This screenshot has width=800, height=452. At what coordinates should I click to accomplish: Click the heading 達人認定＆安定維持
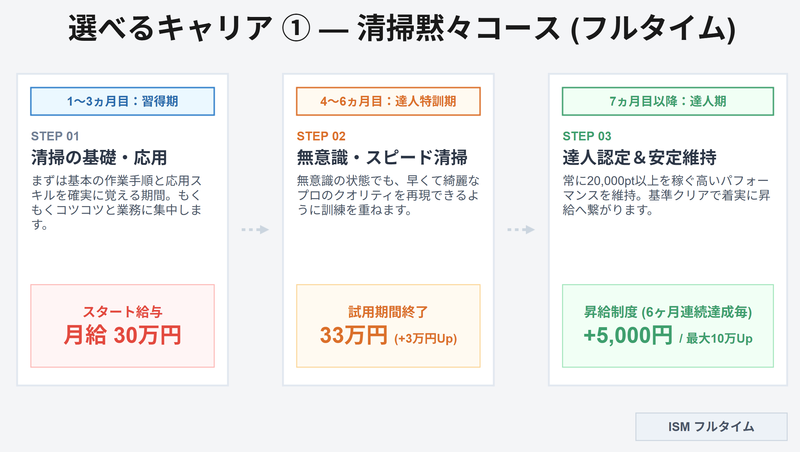640,158
